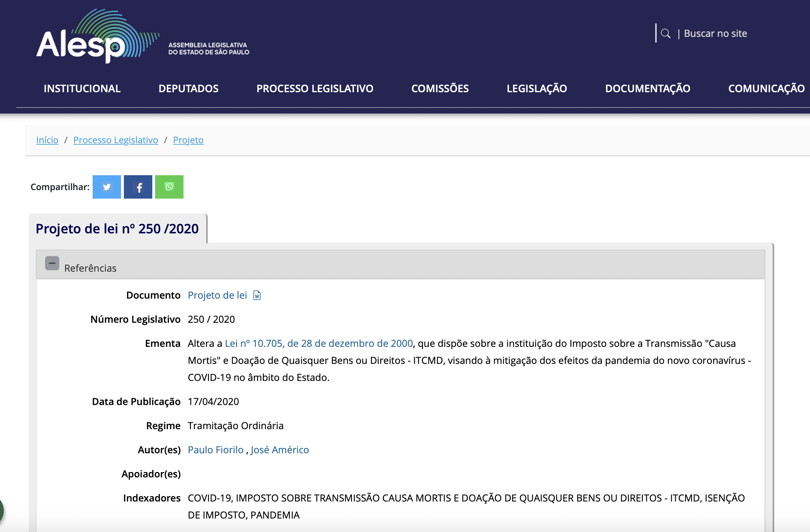Open the Processo Legislativo menu
Viewport: 810px width, 532px height.
(x=315, y=88)
